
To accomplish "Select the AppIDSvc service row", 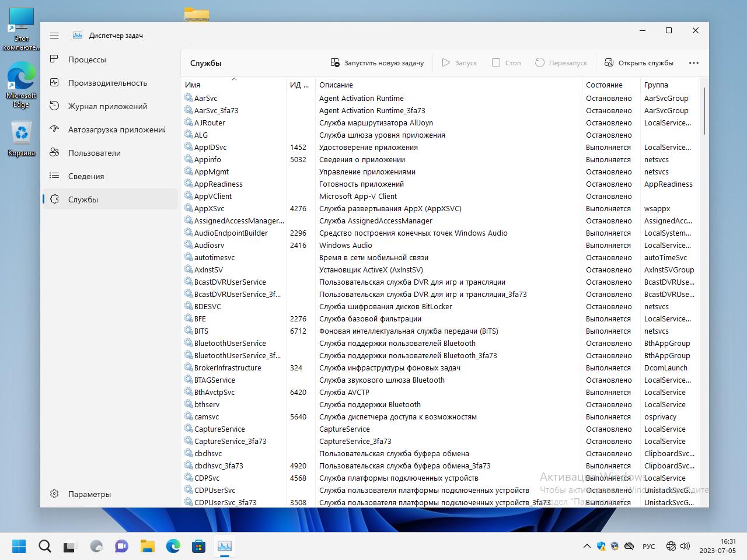I will [210, 148].
